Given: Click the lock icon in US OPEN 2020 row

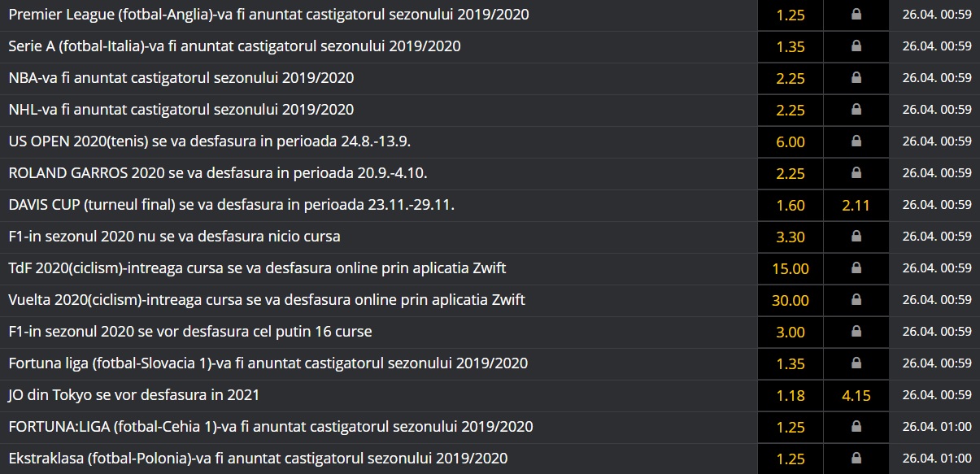Looking at the screenshot, I should tap(856, 141).
